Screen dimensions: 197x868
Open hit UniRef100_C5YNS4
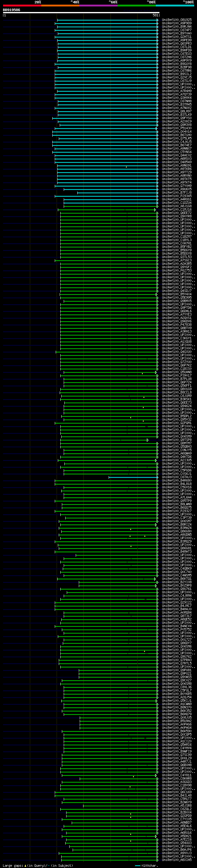[x=177, y=152]
